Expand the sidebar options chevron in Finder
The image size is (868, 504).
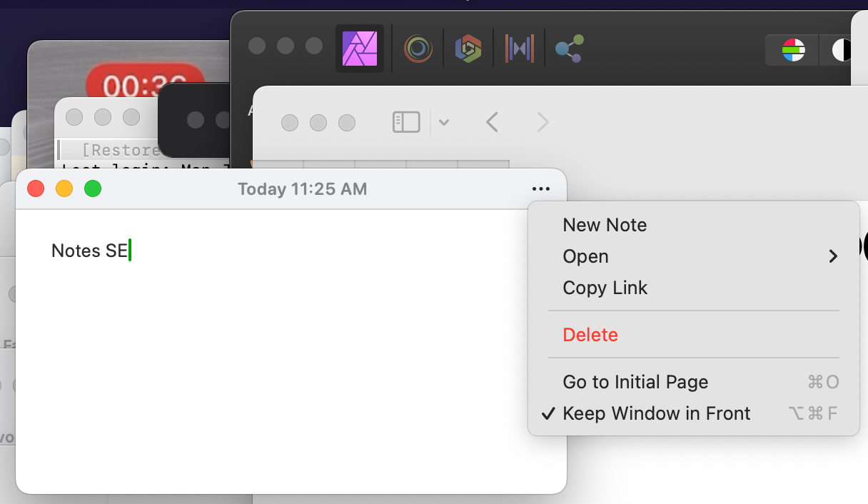coord(444,122)
